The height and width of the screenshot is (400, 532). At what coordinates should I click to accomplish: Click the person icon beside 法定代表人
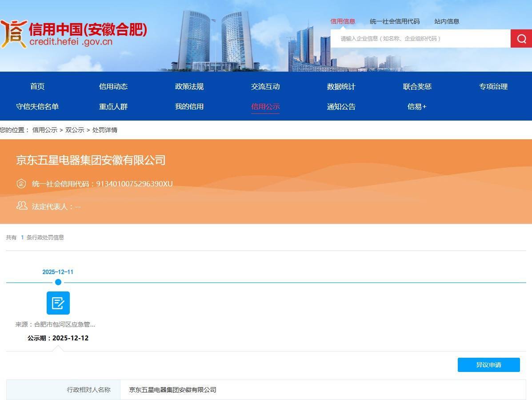tap(21, 206)
